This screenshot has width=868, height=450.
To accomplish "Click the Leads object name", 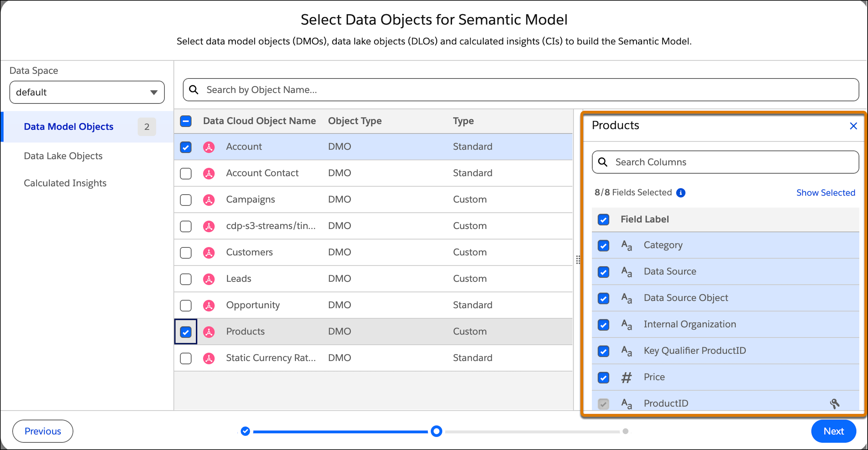I will [238, 279].
